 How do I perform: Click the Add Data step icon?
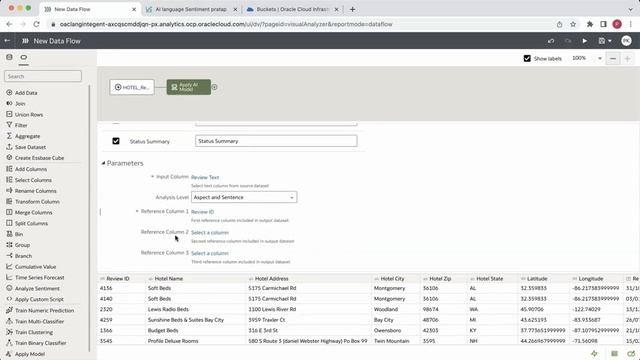pyautogui.click(x=9, y=93)
